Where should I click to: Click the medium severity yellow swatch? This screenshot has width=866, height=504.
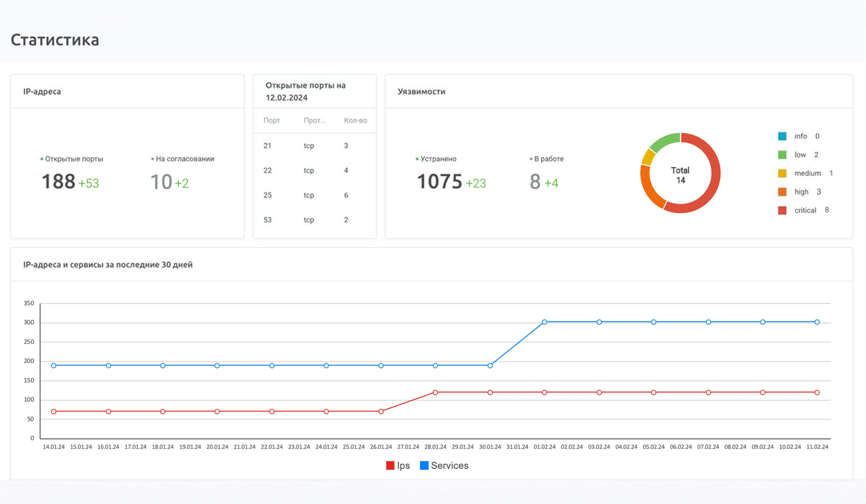coord(782,173)
